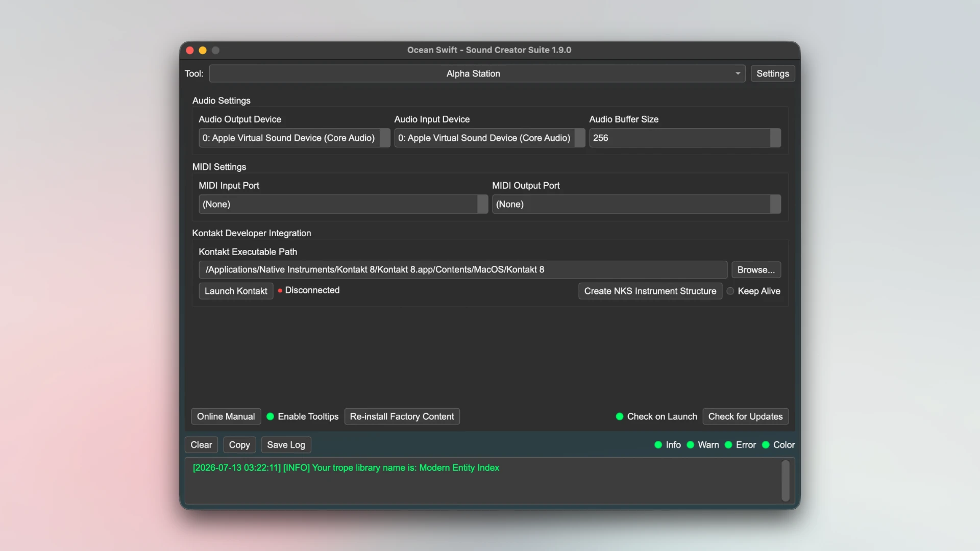The width and height of the screenshot is (980, 551).
Task: Toggle Check on Launch
Action: coord(656,416)
